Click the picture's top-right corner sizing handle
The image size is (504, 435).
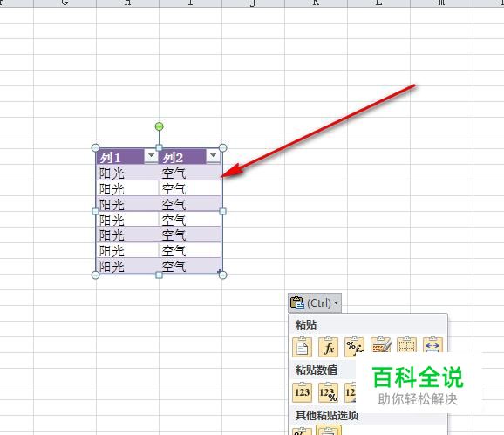pyautogui.click(x=222, y=148)
